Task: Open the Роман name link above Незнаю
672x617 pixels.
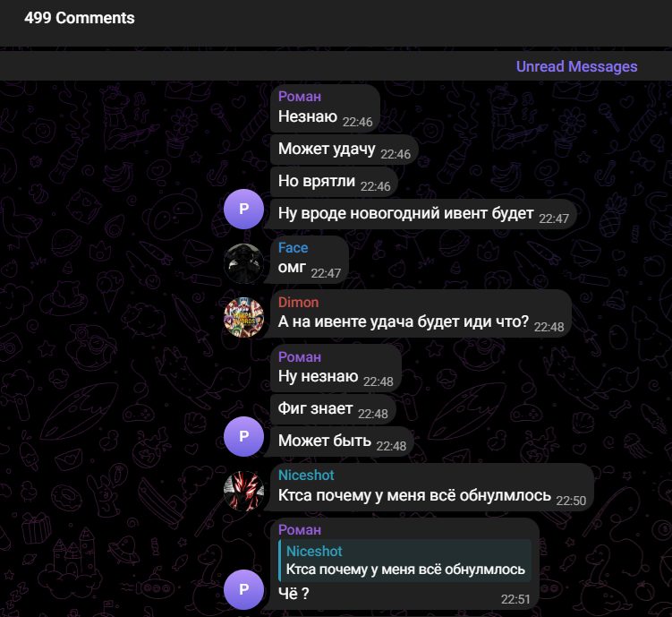Action: 300,97
